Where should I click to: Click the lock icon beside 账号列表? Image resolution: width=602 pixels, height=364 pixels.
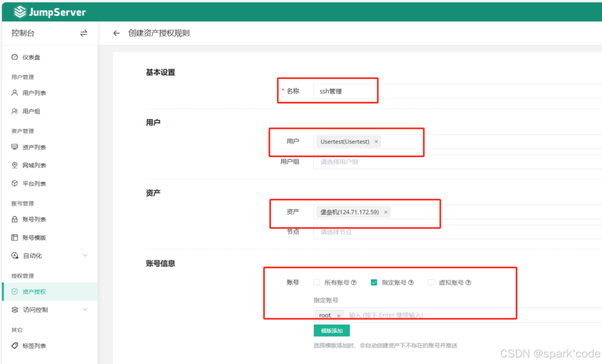pyautogui.click(x=14, y=219)
